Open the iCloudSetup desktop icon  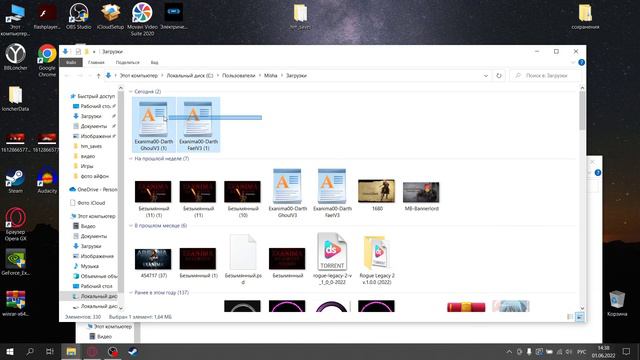coord(110,16)
